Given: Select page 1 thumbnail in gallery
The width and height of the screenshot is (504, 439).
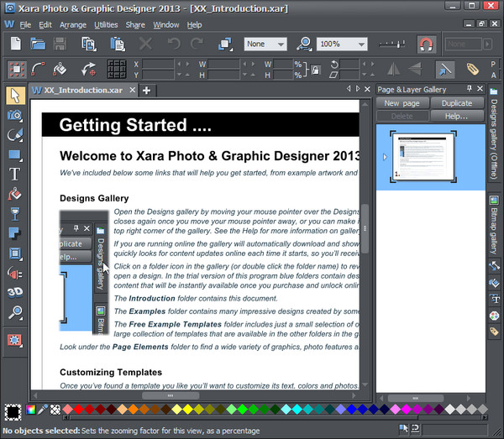Looking at the screenshot, I should pos(423,157).
